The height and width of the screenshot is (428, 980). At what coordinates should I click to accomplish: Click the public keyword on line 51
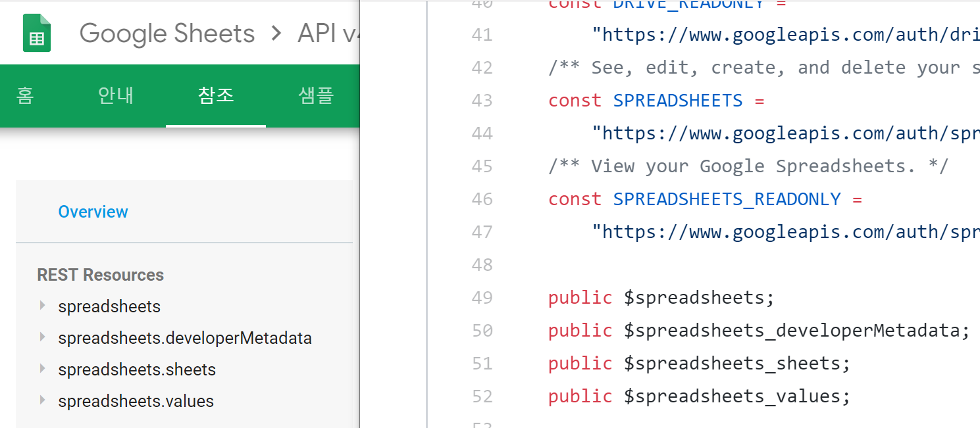click(x=580, y=364)
